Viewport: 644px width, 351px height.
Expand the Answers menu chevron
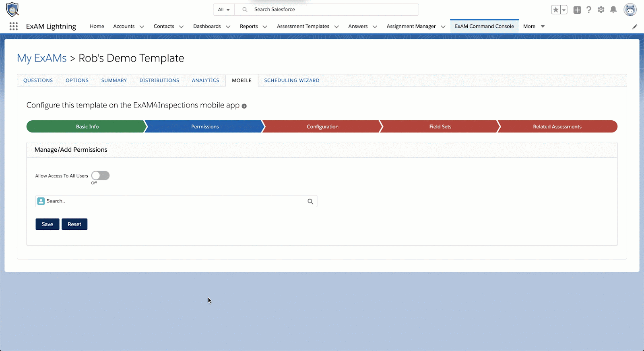tap(375, 27)
